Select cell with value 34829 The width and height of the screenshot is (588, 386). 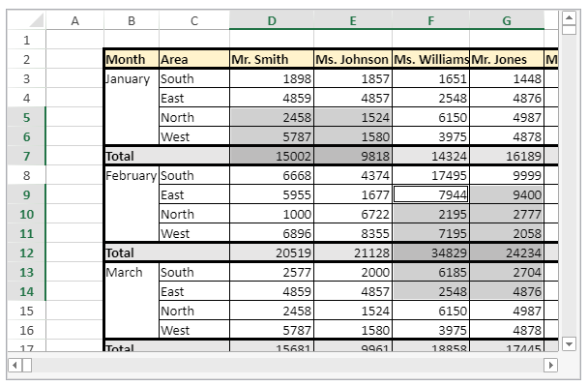point(431,252)
